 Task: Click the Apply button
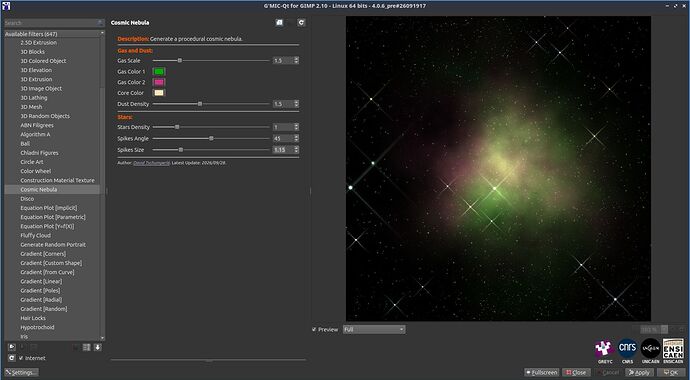[x=639, y=373]
